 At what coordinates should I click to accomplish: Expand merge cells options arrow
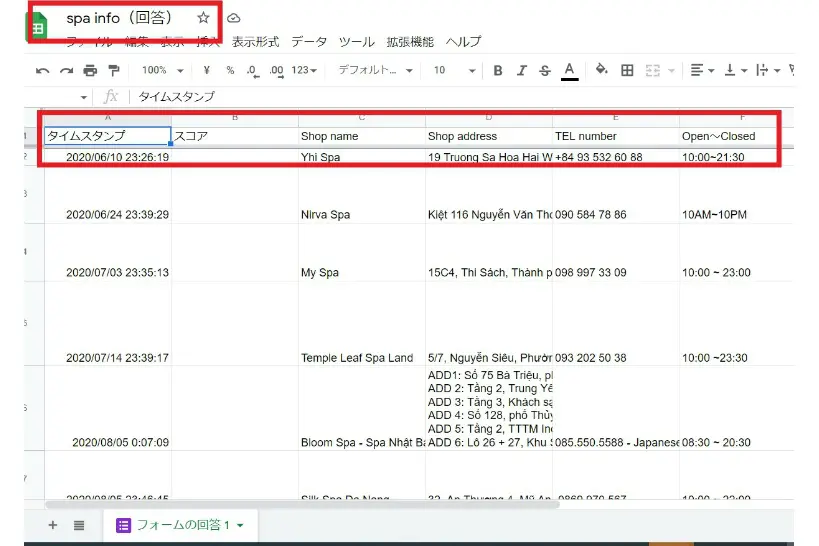click(672, 71)
